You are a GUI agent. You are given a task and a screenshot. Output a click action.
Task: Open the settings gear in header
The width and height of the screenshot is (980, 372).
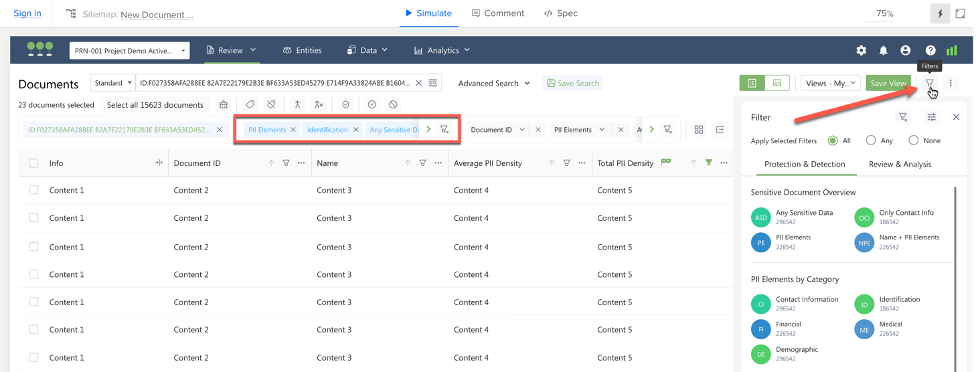pos(861,50)
